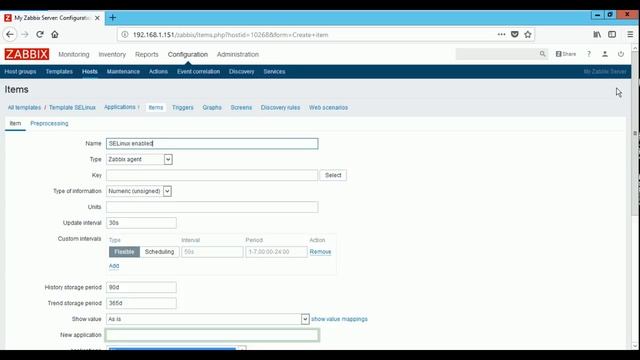This screenshot has height=360, width=640.
Task: Click the Units input field
Action: [212, 207]
